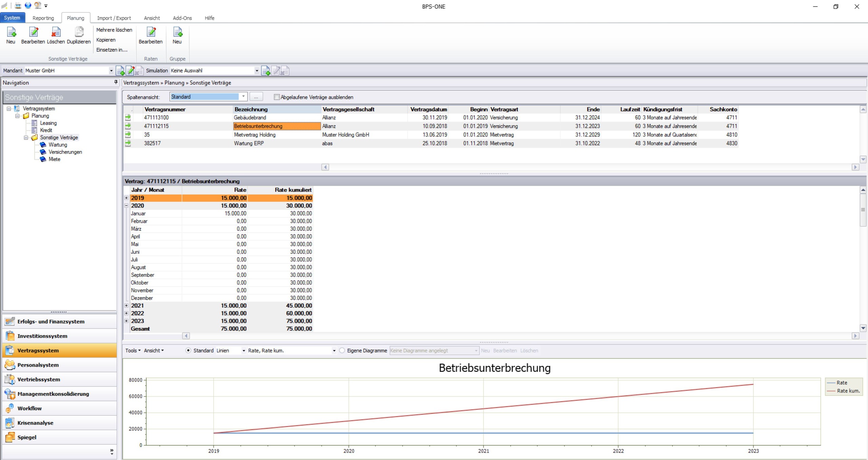Switch to Reporting ribbon tab
This screenshot has width=868, height=460.
pyautogui.click(x=43, y=18)
